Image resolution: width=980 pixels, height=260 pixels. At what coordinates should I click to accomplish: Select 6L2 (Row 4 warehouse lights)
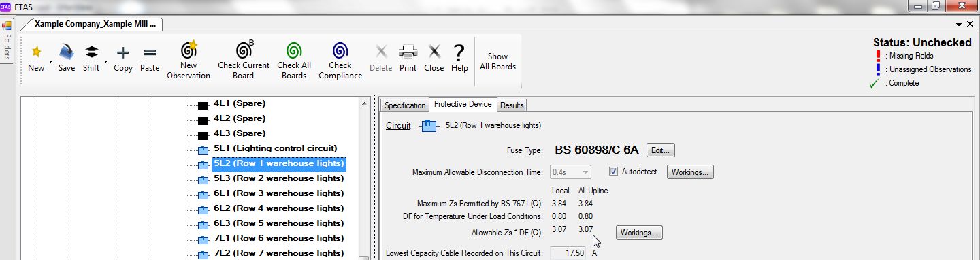coord(278,208)
